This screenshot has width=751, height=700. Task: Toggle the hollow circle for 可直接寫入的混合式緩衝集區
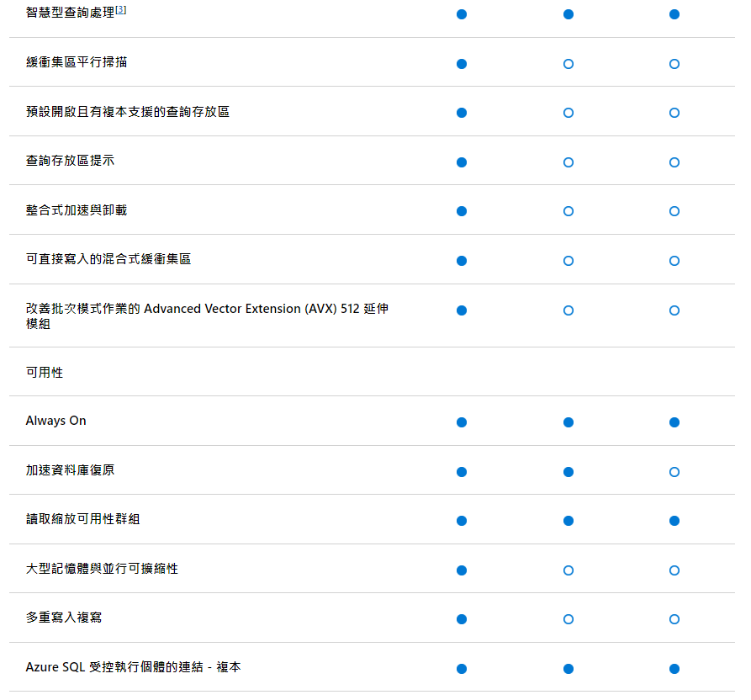pos(569,261)
